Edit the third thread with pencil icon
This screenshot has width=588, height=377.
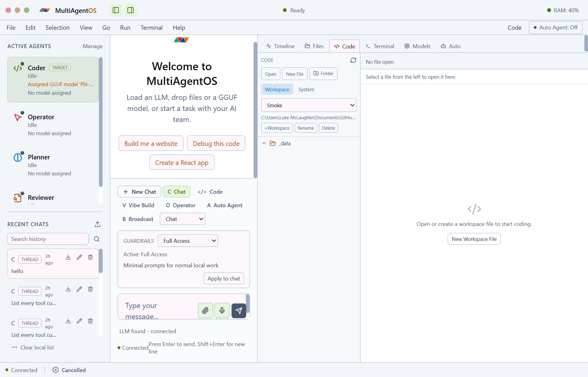[79, 321]
